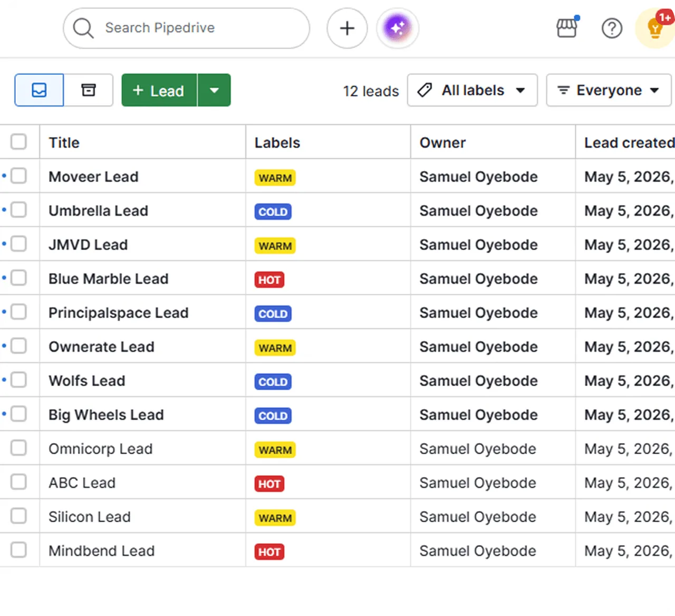This screenshot has width=675, height=616.
Task: Click owner Samuel Oyebode in Omnicorp row
Action: [x=478, y=449]
